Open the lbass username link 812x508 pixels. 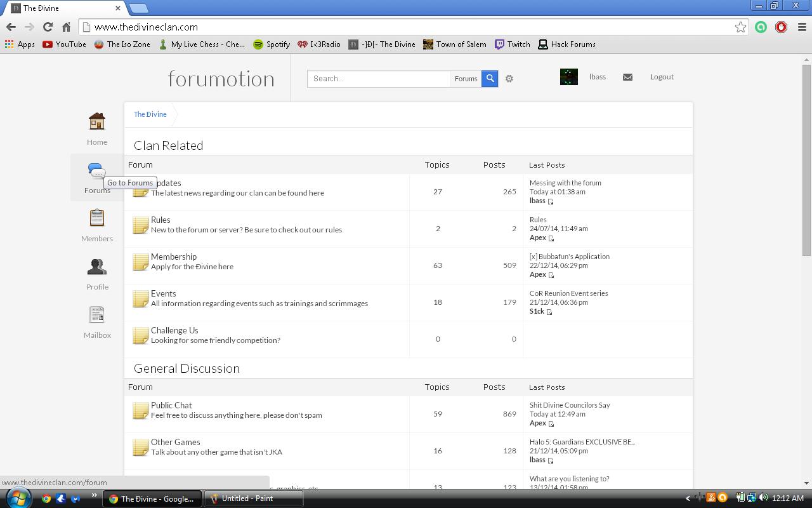click(x=597, y=77)
